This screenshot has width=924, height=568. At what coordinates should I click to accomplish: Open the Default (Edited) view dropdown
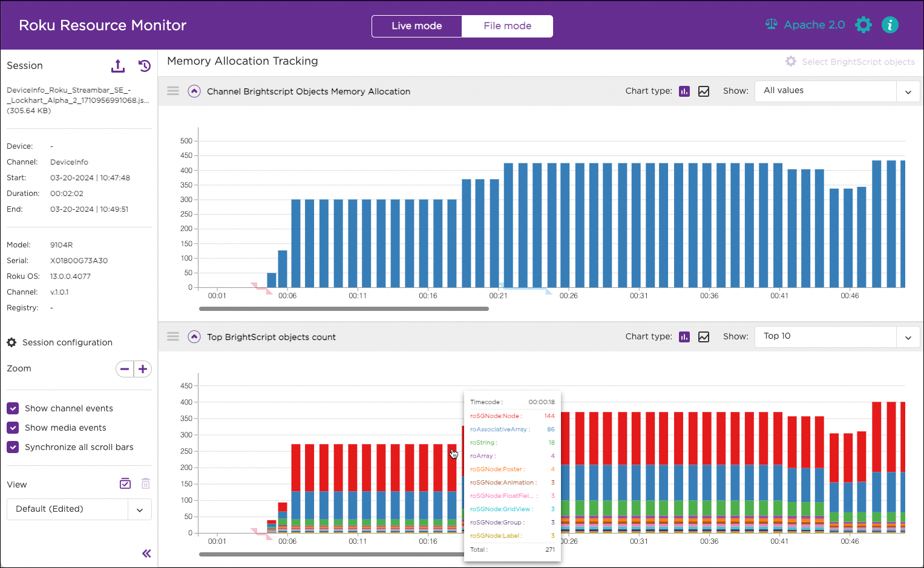pos(79,509)
